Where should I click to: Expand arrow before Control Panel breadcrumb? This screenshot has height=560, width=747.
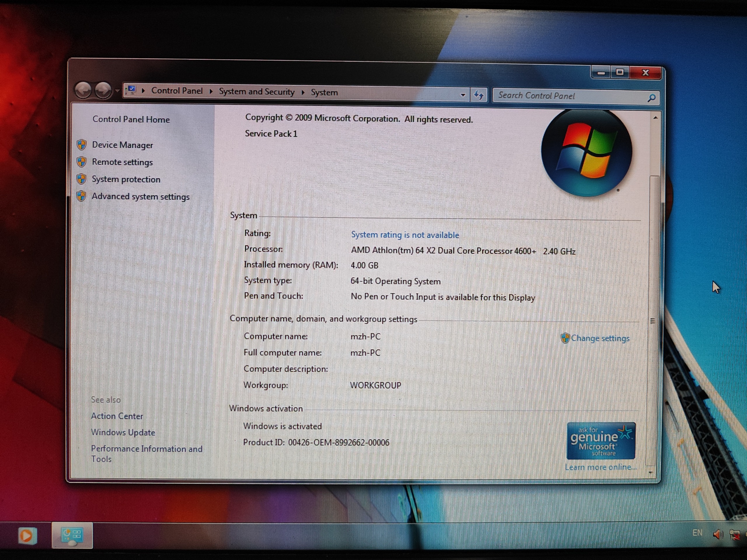[x=144, y=90]
